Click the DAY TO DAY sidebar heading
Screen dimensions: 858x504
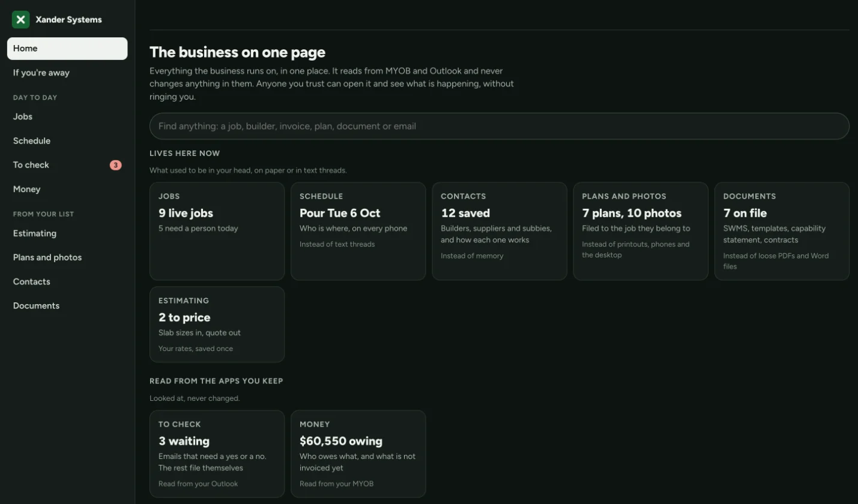coord(35,97)
